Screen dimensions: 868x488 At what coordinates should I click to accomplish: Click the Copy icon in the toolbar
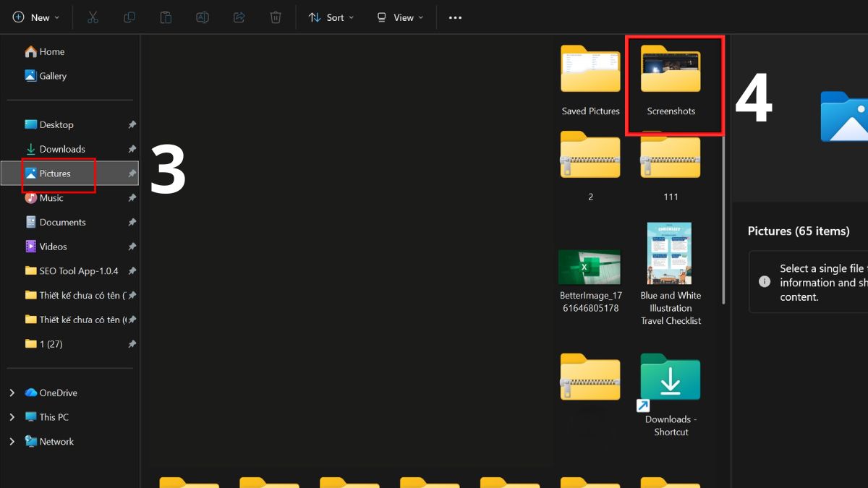coord(129,17)
